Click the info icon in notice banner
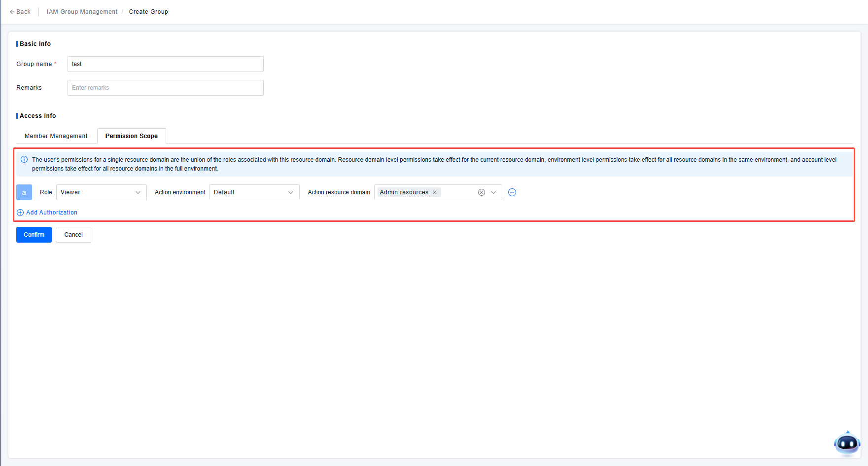Screen dimensions: 868x466 [24, 160]
